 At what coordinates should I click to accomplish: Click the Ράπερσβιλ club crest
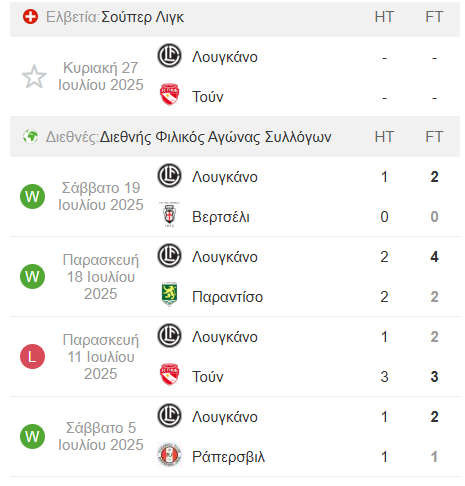click(x=169, y=454)
